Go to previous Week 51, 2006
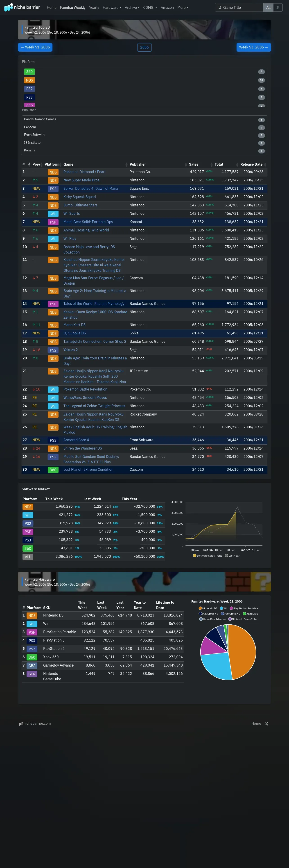The width and height of the screenshot is (289, 868). click(35, 48)
